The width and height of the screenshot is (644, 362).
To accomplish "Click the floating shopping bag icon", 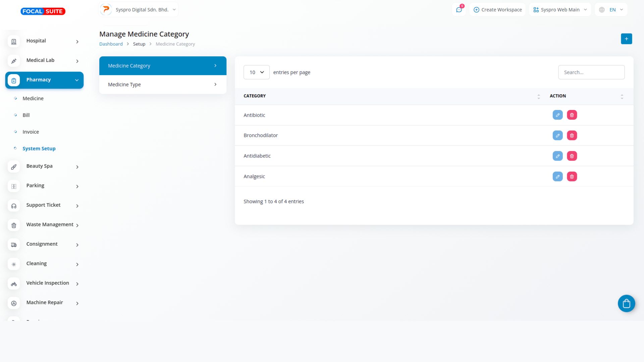I will coord(626,304).
